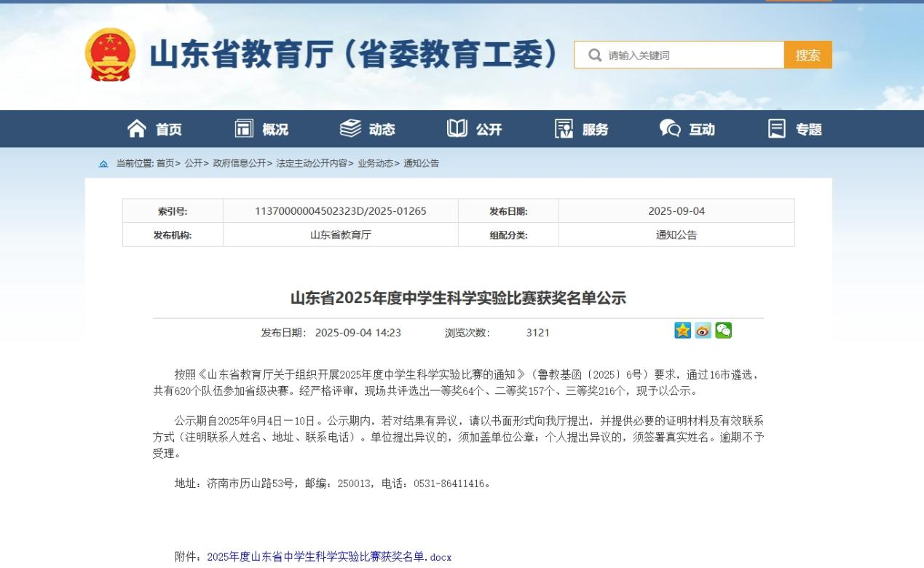Click the 山东省教育厅 publisher cell
Screen dimensions: 924x568
pyautogui.click(x=341, y=235)
